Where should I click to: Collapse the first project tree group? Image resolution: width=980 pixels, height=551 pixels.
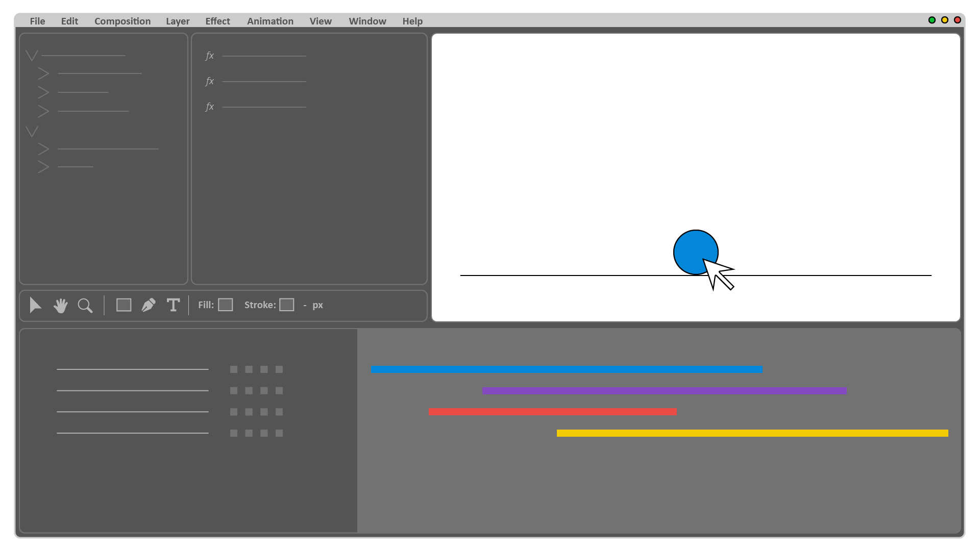(x=32, y=56)
